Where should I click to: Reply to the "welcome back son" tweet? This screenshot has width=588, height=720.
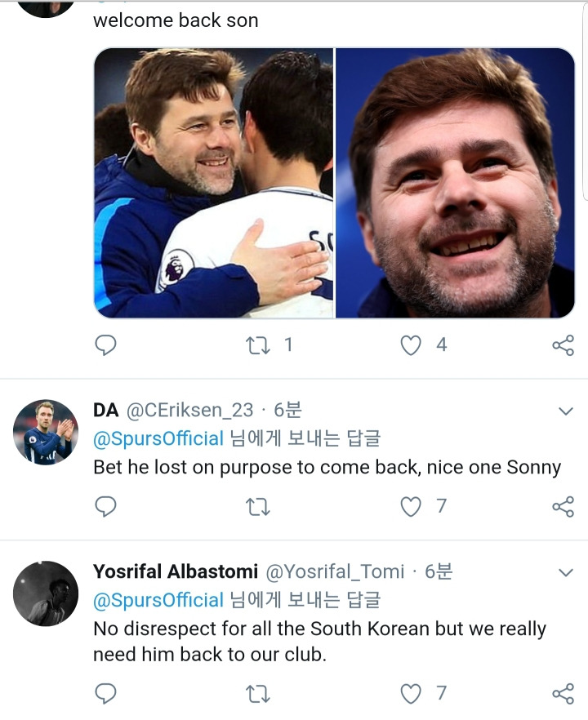tap(105, 345)
